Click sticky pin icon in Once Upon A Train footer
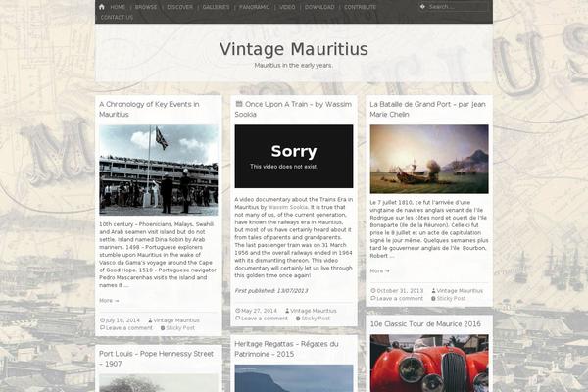This screenshot has width=588, height=392. click(298, 318)
